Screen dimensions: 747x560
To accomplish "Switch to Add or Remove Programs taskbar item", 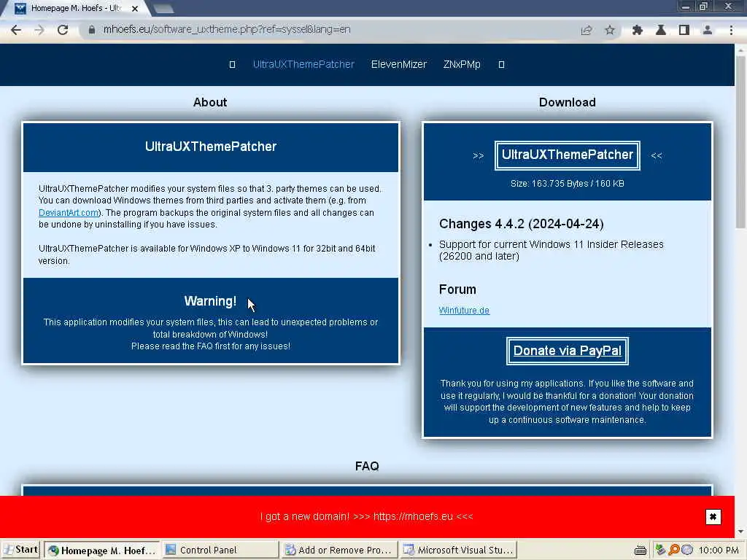I will pos(338,550).
